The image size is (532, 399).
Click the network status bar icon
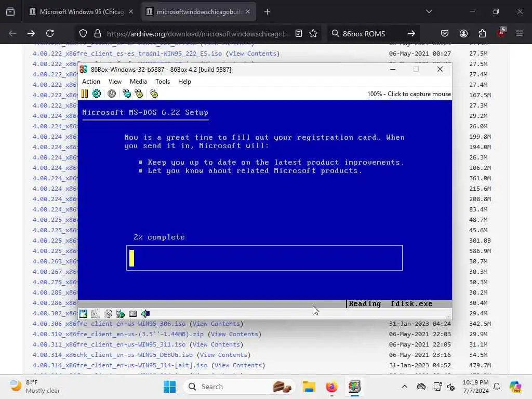coord(121,314)
